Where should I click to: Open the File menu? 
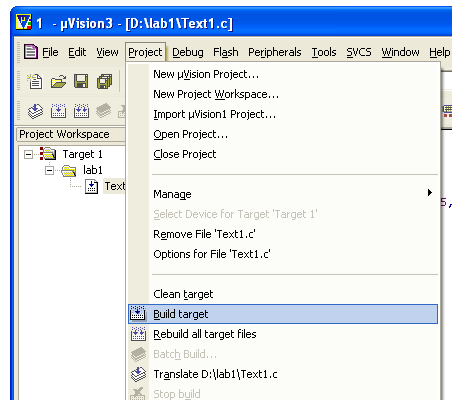coord(50,52)
